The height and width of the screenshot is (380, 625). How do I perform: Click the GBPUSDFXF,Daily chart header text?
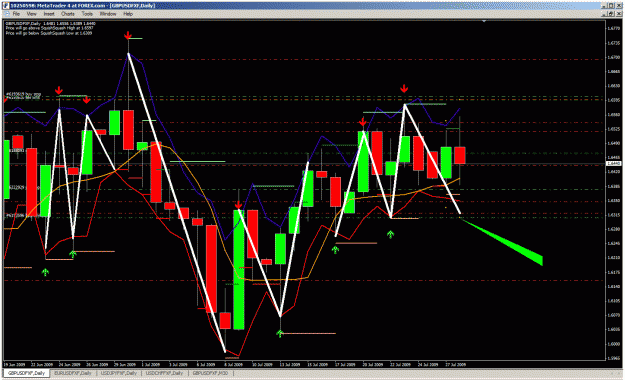51,24
